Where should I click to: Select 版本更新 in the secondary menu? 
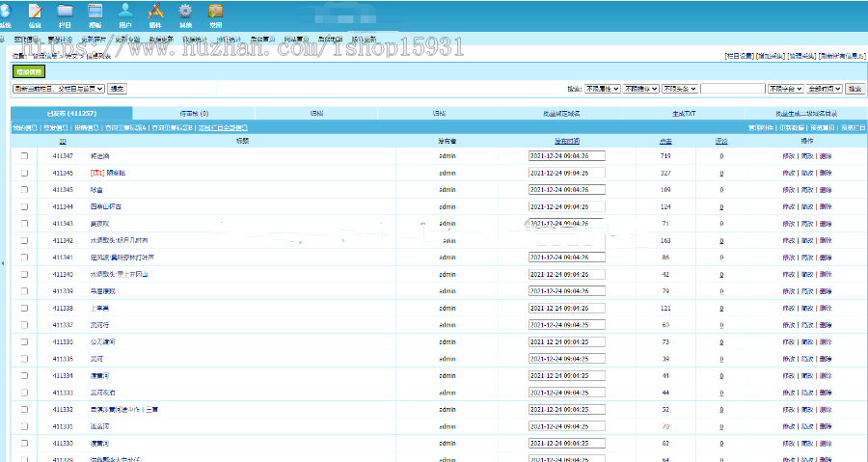click(364, 40)
